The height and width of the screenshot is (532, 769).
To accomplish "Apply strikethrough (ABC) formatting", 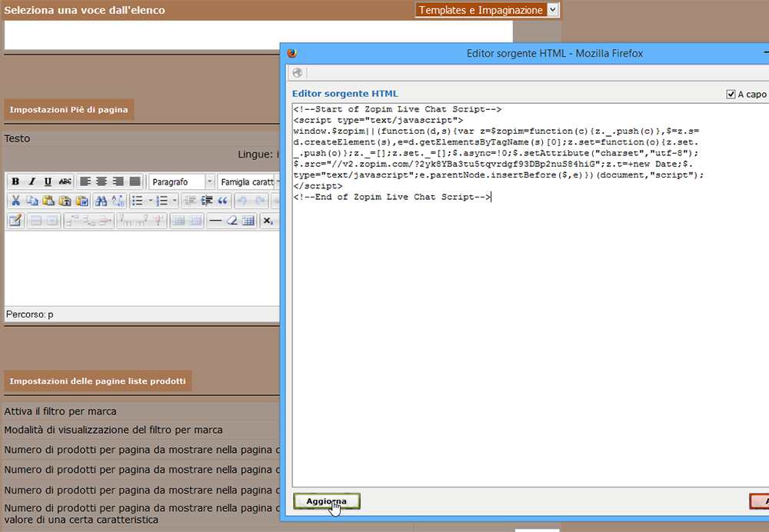I will [x=65, y=182].
